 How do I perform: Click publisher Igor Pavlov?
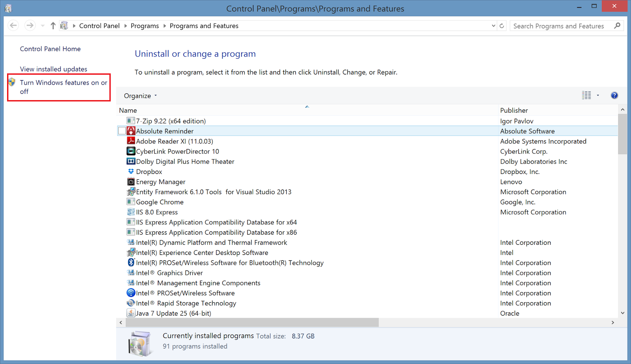(x=517, y=121)
